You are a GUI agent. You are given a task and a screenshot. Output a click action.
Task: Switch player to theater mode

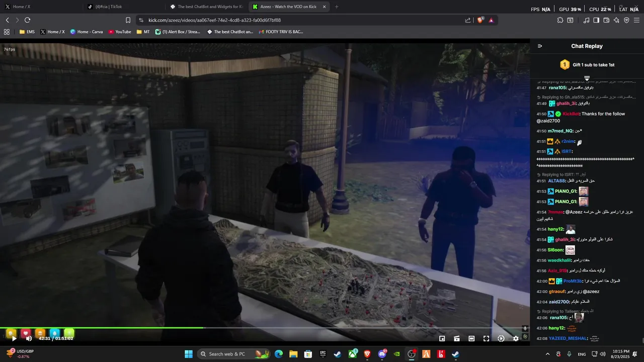[x=471, y=339]
